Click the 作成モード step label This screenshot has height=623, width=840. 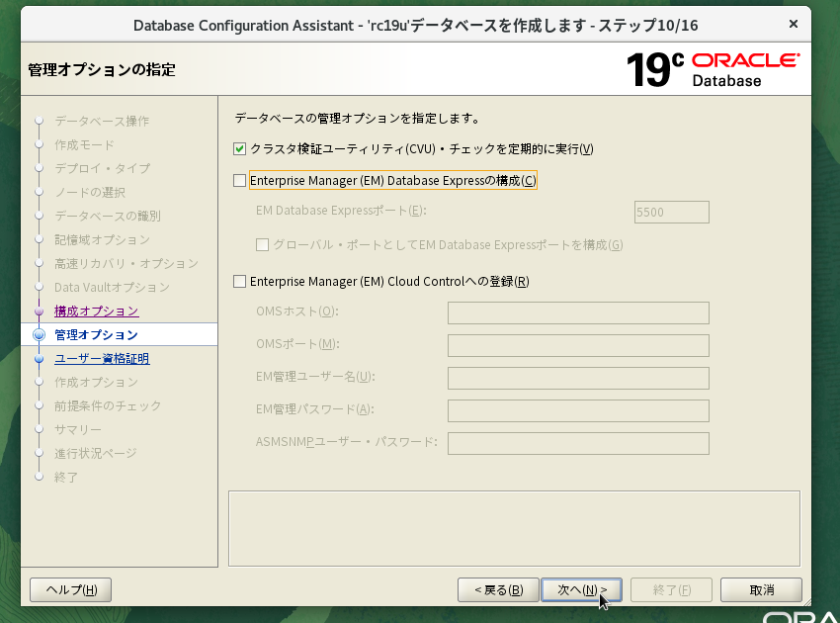click(x=84, y=144)
